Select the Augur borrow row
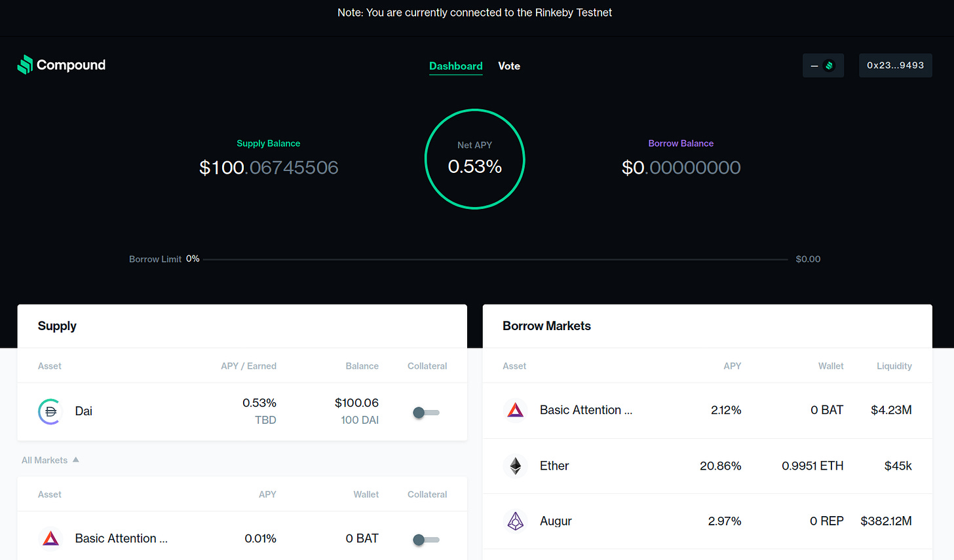The width and height of the screenshot is (954, 560). click(708, 521)
